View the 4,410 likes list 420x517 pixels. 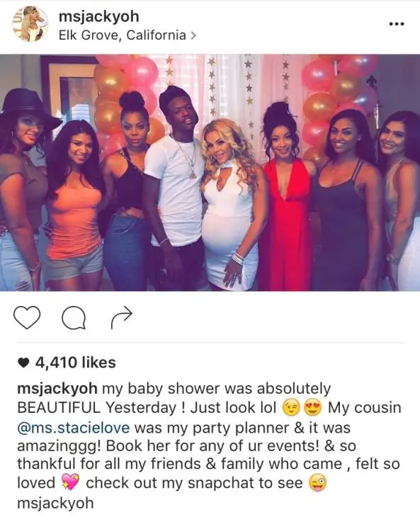(76, 363)
